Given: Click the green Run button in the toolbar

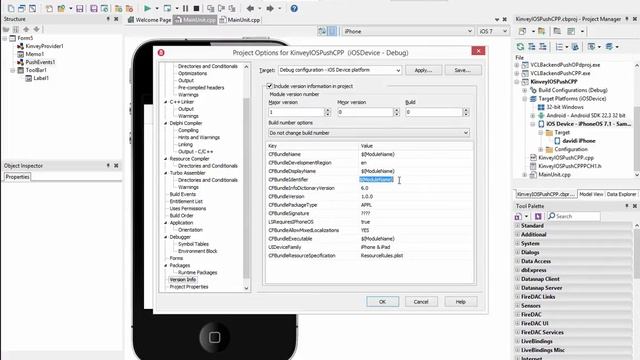Looking at the screenshot, I should pyautogui.click(x=147, y=8).
